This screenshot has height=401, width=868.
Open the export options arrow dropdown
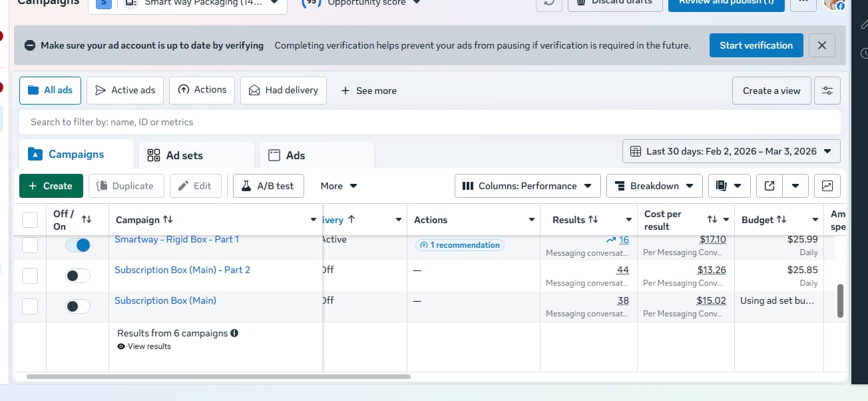point(795,186)
